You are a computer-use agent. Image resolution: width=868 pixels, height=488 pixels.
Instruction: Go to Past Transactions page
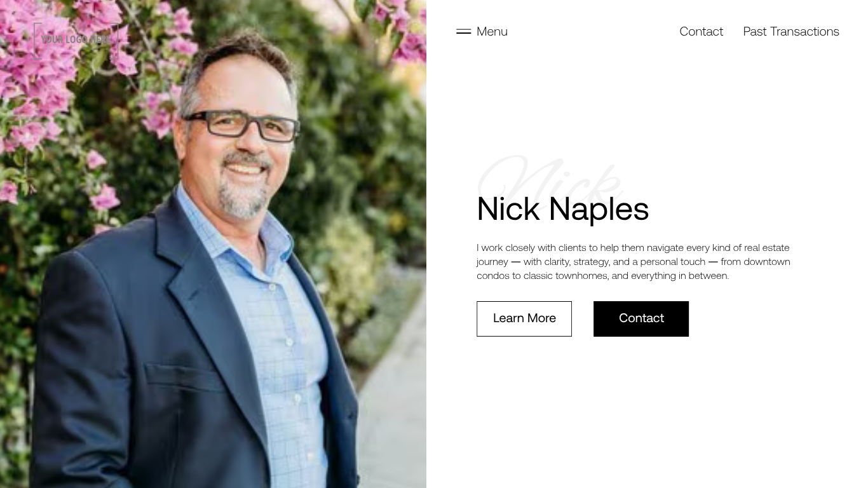point(791,31)
